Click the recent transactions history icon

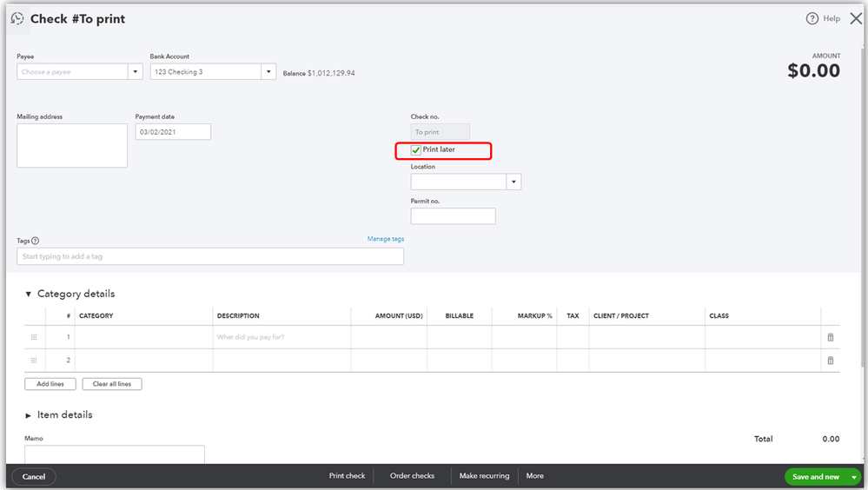17,18
